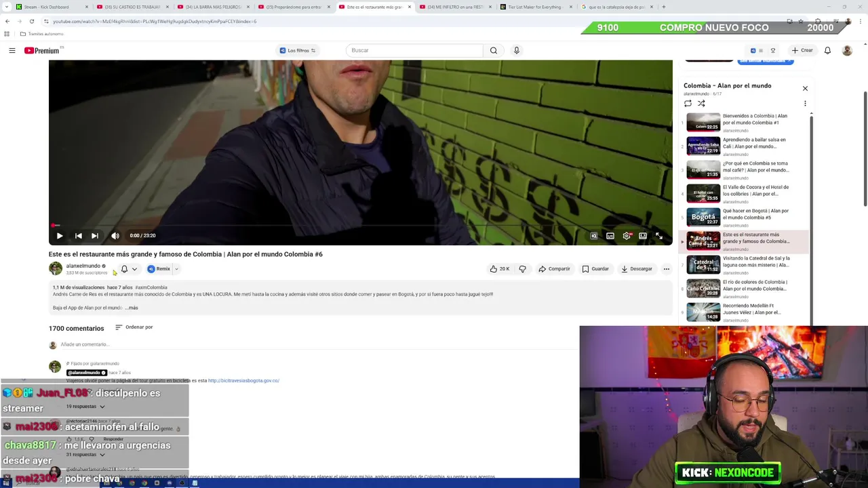The width and height of the screenshot is (868, 488).
Task: Play El Valle de Cocora video
Action: (745, 194)
